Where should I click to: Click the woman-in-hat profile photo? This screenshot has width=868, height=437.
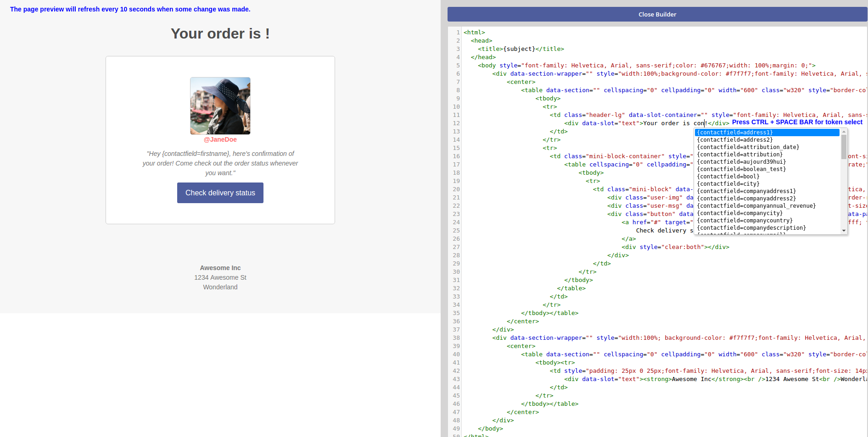point(220,105)
